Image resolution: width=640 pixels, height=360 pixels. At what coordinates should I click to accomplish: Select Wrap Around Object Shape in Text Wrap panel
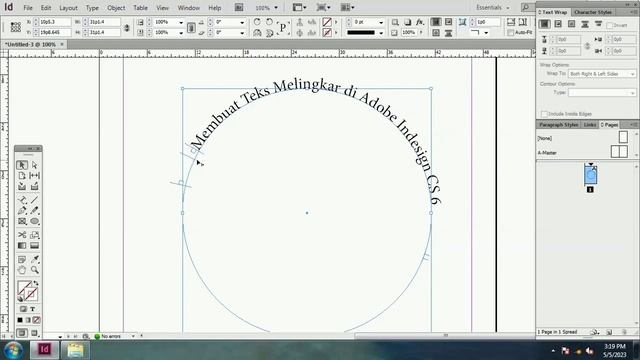pyautogui.click(x=571, y=24)
